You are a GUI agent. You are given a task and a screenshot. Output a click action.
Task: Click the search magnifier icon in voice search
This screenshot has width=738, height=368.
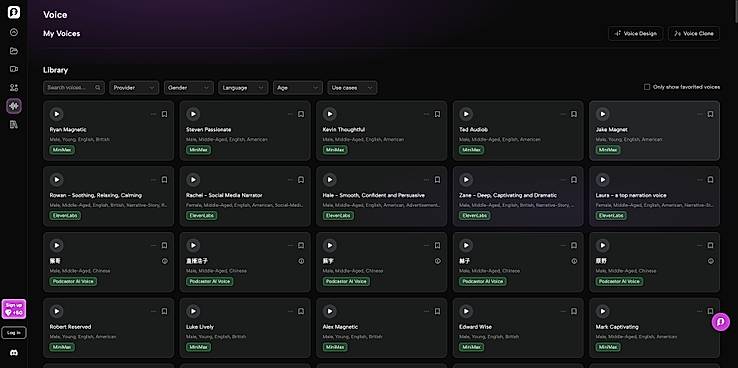(98, 88)
